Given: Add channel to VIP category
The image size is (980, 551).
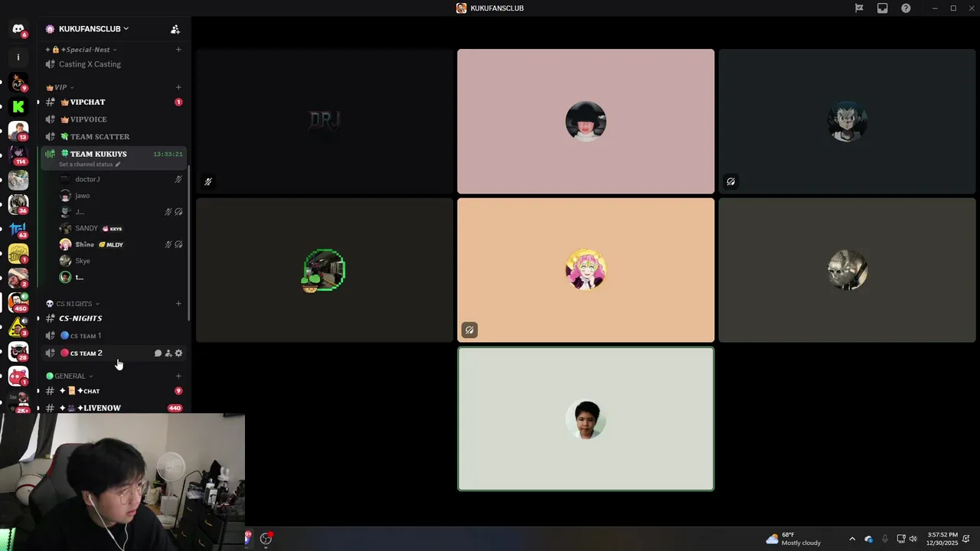Looking at the screenshot, I should click(178, 87).
